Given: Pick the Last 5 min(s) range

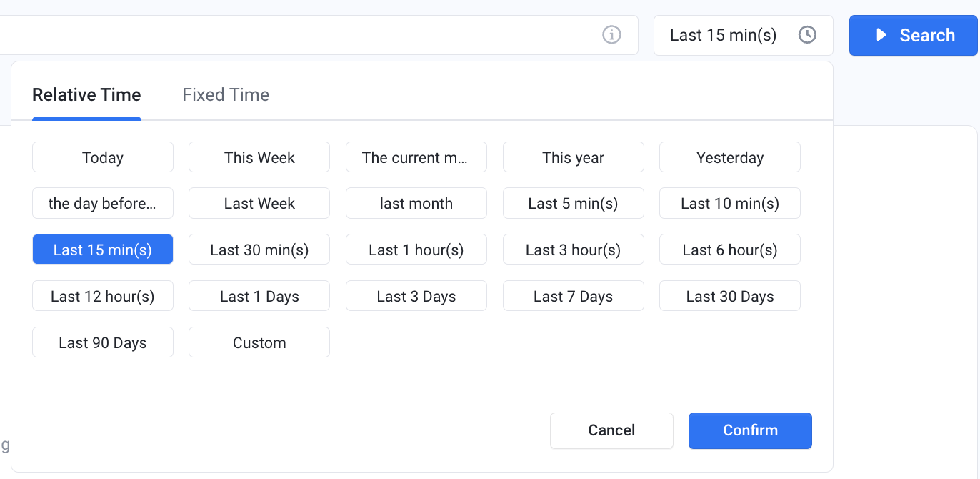Looking at the screenshot, I should pos(574,203).
